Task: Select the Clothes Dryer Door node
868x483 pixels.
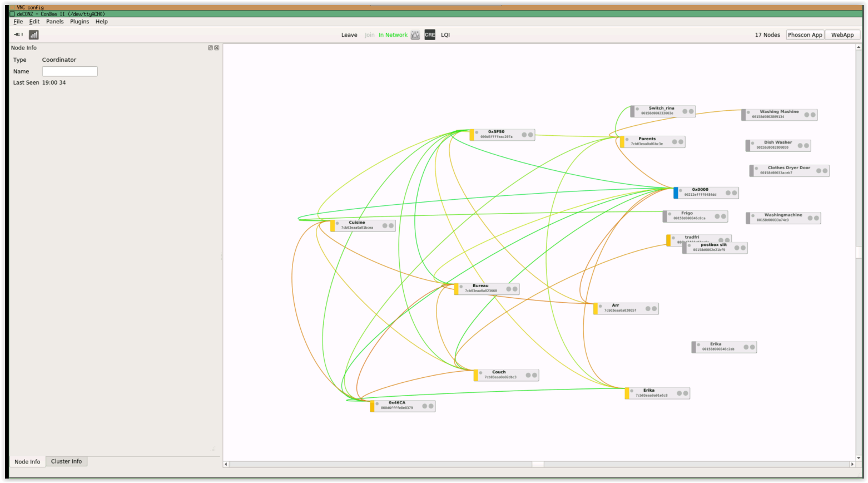Action: click(x=790, y=170)
